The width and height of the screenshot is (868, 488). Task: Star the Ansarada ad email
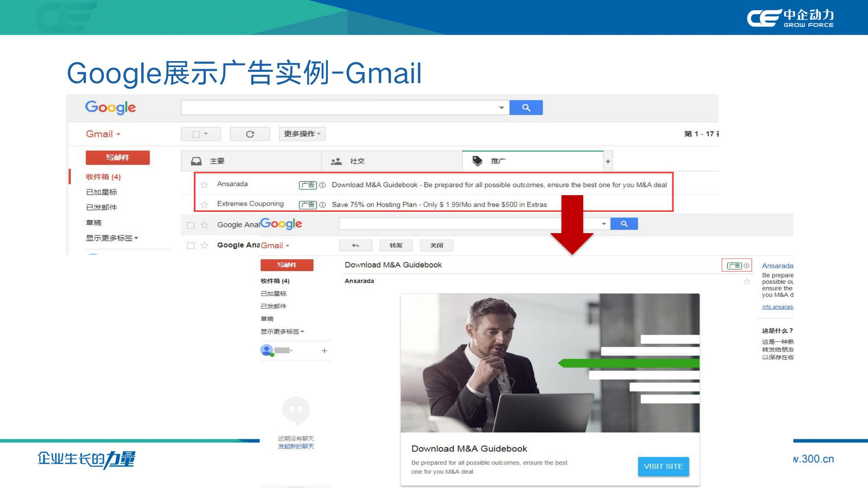(204, 185)
